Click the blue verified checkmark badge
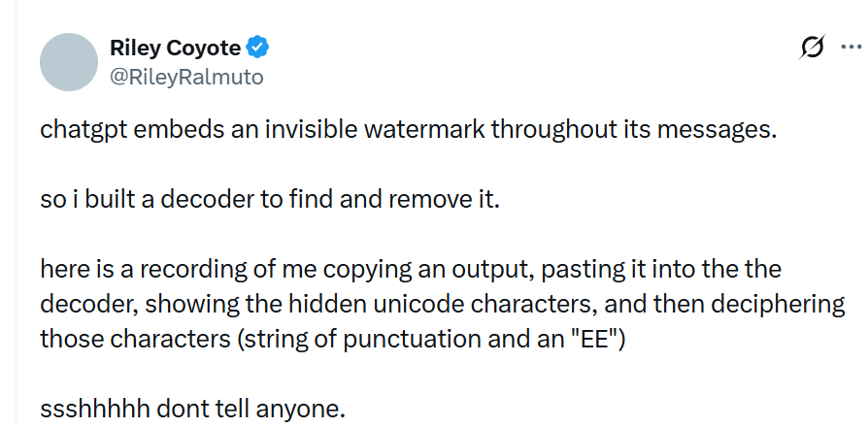This screenshot has height=428, width=868. (259, 47)
